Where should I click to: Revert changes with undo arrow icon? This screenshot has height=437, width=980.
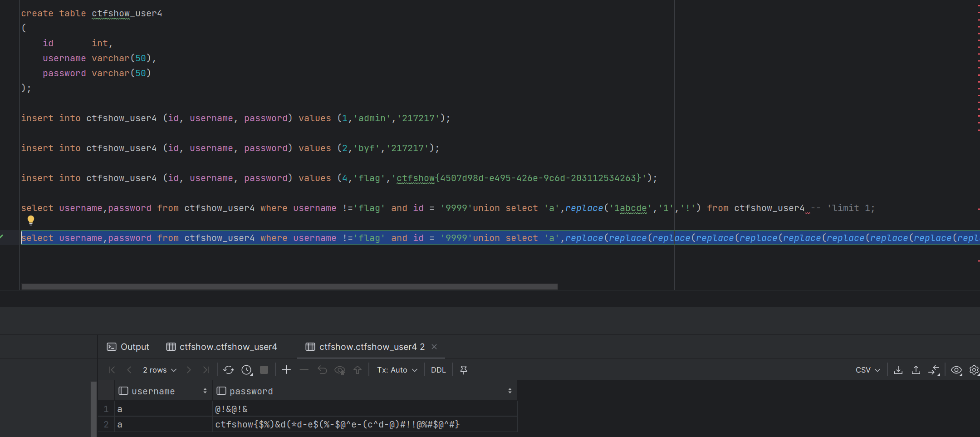[x=322, y=370]
